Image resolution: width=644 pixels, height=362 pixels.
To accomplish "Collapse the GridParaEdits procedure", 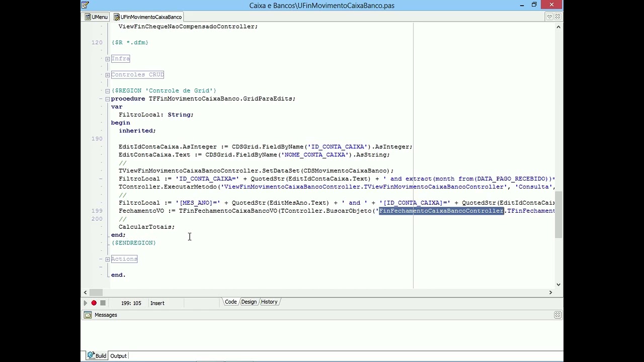I will [x=108, y=99].
